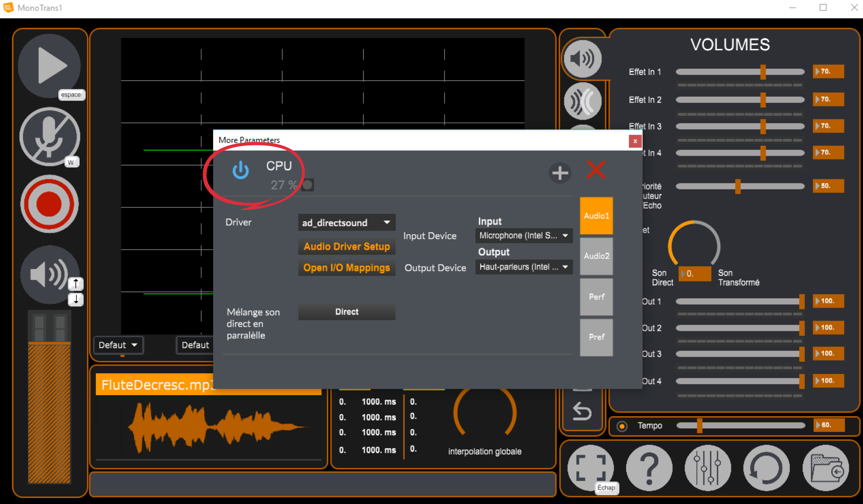This screenshot has height=504, width=863.
Task: Click the MonoTrans1 app icon in title bar
Action: 8,7
